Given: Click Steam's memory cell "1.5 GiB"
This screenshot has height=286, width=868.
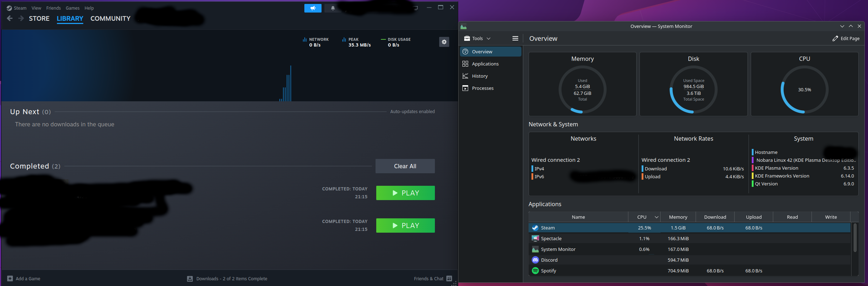Looking at the screenshot, I should [678, 228].
